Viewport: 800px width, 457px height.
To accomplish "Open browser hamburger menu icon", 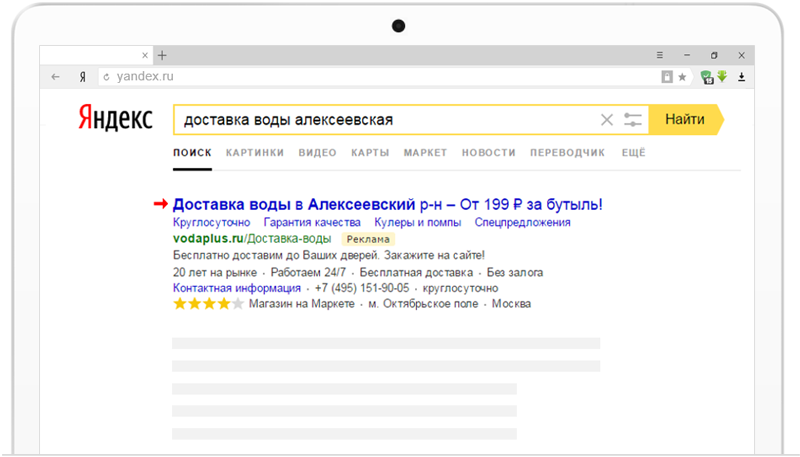I will (x=660, y=55).
